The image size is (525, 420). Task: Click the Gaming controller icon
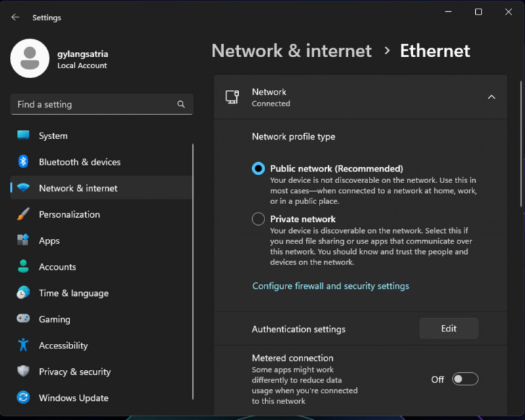23,318
